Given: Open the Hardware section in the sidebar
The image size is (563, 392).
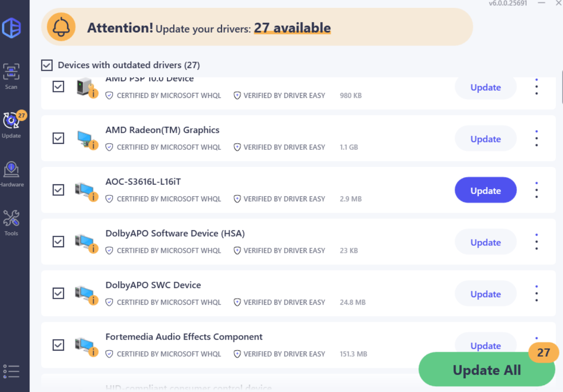Looking at the screenshot, I should [x=11, y=174].
